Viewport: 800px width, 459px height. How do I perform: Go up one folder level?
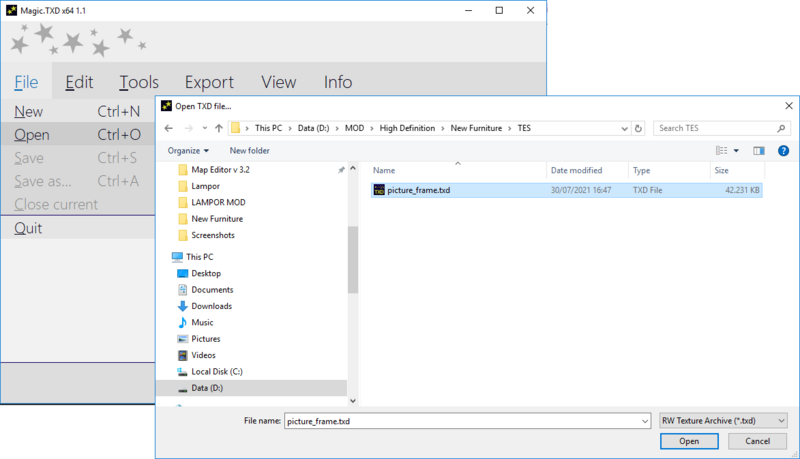(x=219, y=128)
